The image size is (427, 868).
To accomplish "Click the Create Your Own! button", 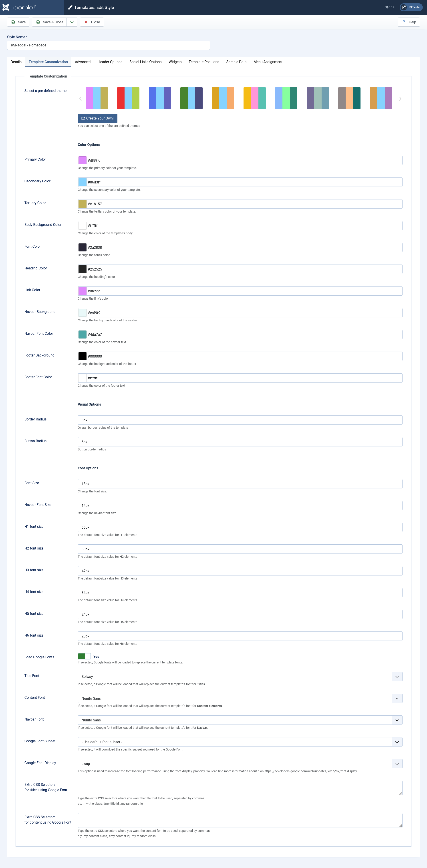I will click(x=97, y=118).
